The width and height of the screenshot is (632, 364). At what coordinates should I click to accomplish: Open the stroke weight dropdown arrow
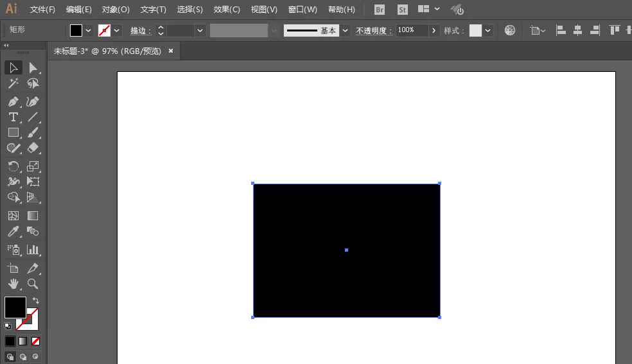pyautogui.click(x=200, y=31)
